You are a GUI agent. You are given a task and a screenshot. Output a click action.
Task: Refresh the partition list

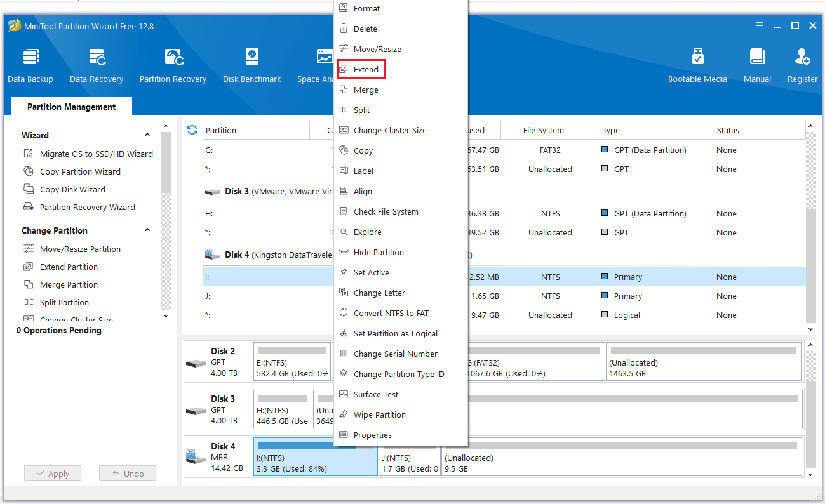point(192,130)
